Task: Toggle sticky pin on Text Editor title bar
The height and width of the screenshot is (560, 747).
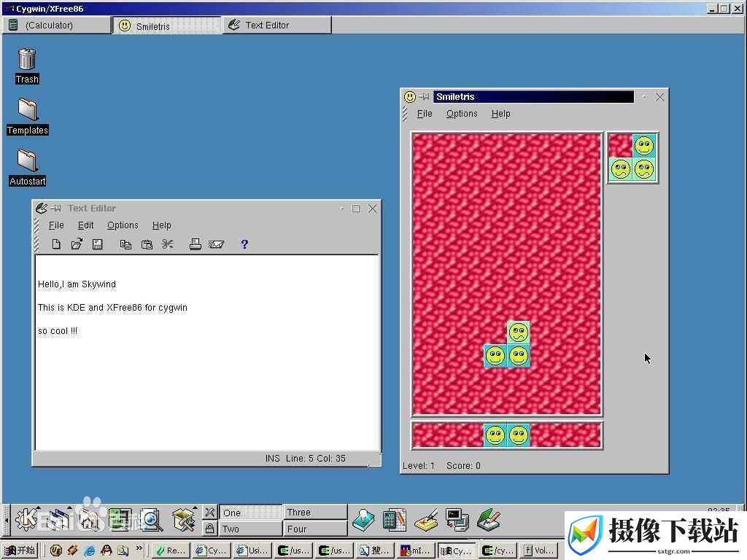Action: [x=56, y=208]
